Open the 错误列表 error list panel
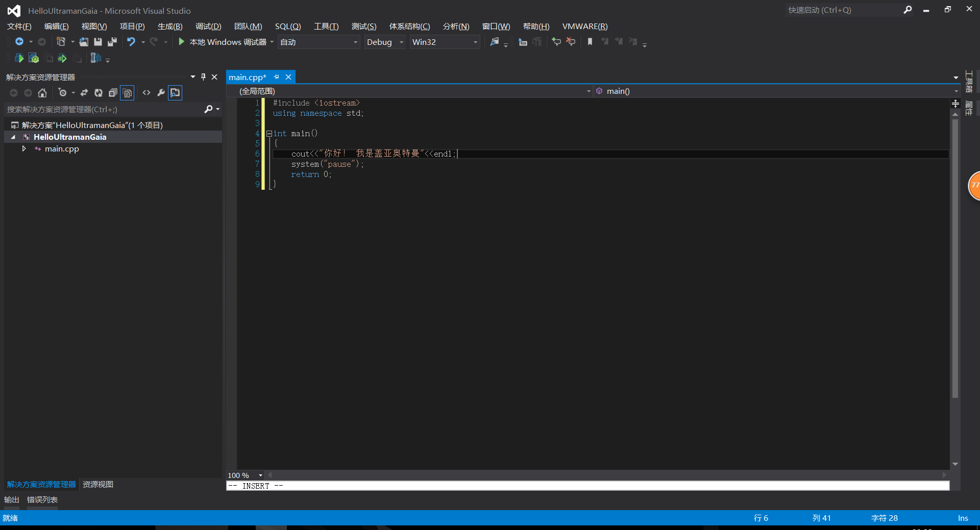The height and width of the screenshot is (530, 980). 42,499
